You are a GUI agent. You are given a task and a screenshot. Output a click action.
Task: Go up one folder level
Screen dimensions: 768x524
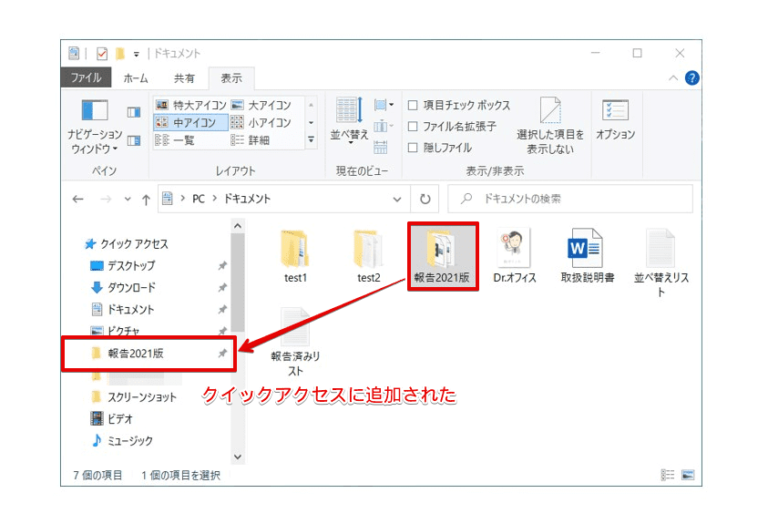click(x=146, y=199)
